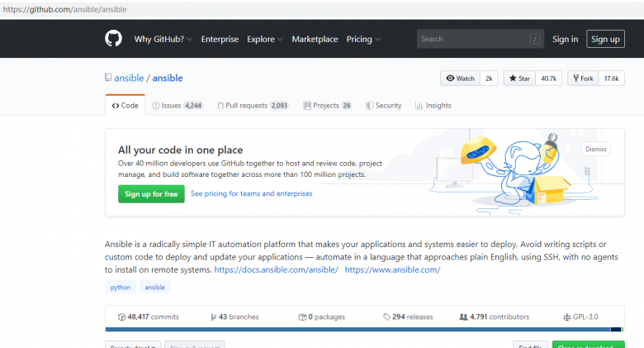Click the scales license icon beside GPL-3.0
Viewport: 644px width, 348px height.
tap(566, 317)
